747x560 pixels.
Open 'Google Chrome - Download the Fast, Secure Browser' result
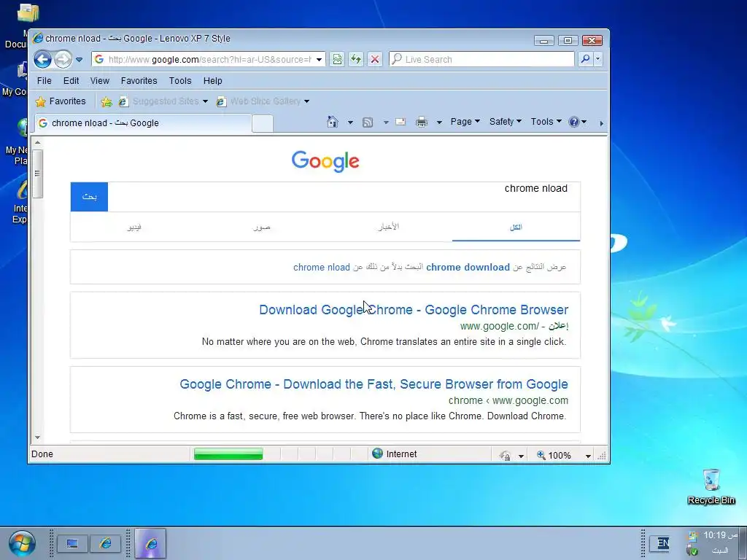[x=374, y=384]
